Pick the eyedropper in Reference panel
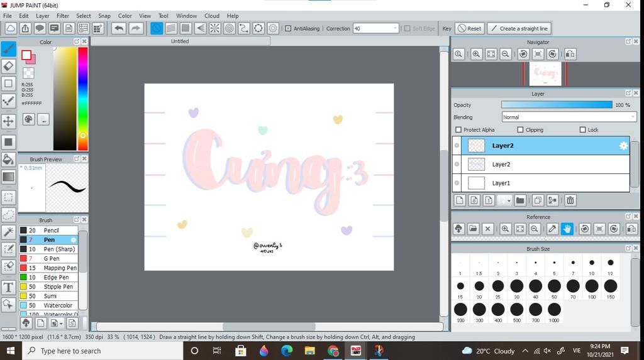The width and height of the screenshot is (644, 360). pos(552,229)
